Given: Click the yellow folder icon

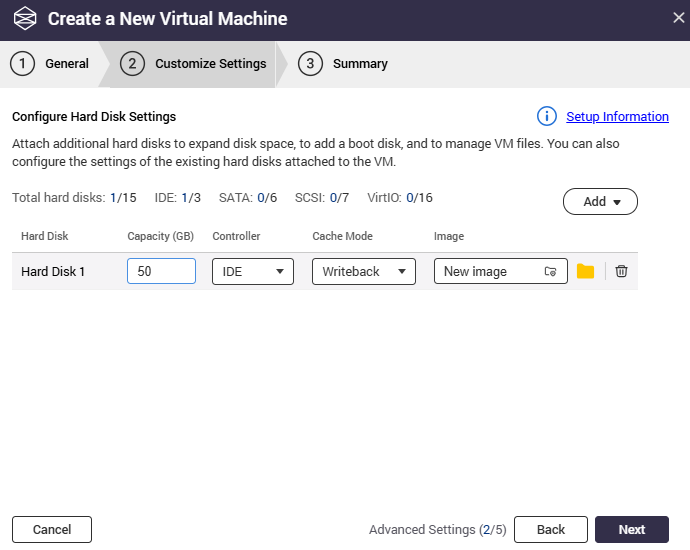Looking at the screenshot, I should [x=585, y=271].
